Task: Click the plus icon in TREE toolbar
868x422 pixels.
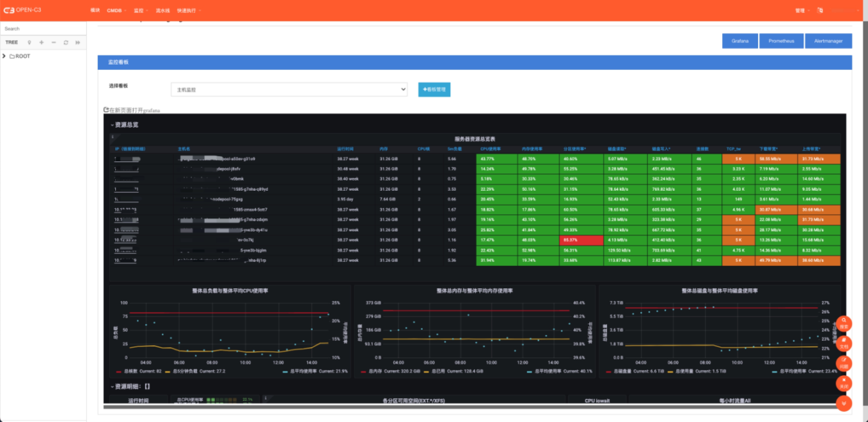Action: (x=41, y=42)
